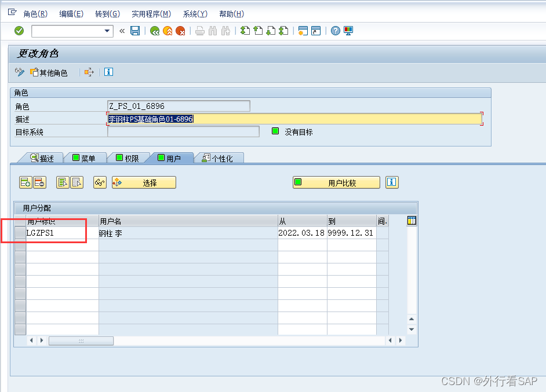Switch to the 权限 tab
546x392 pixels.
[x=128, y=158]
